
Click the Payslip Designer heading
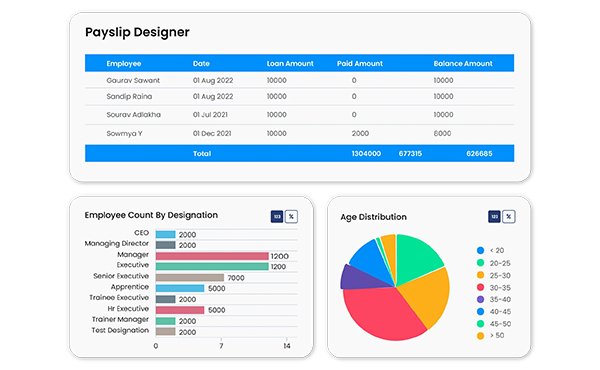137,32
